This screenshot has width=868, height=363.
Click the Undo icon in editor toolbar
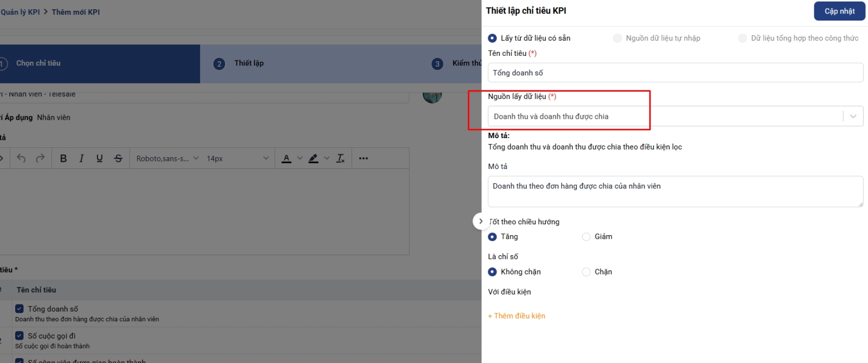[x=21, y=158]
